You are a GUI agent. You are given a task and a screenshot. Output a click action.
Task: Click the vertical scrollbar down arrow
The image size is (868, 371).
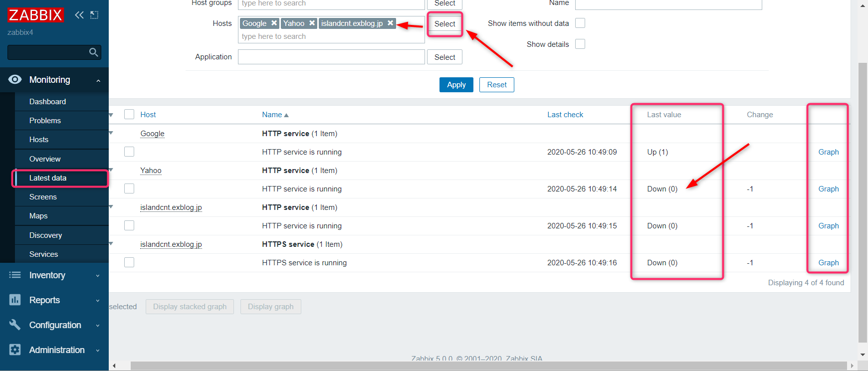click(863, 355)
